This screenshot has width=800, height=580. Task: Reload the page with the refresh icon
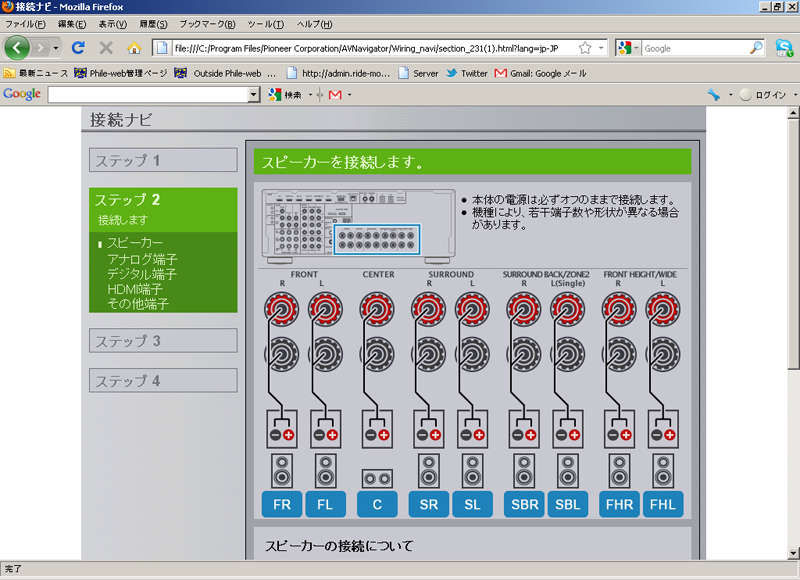pos(78,48)
